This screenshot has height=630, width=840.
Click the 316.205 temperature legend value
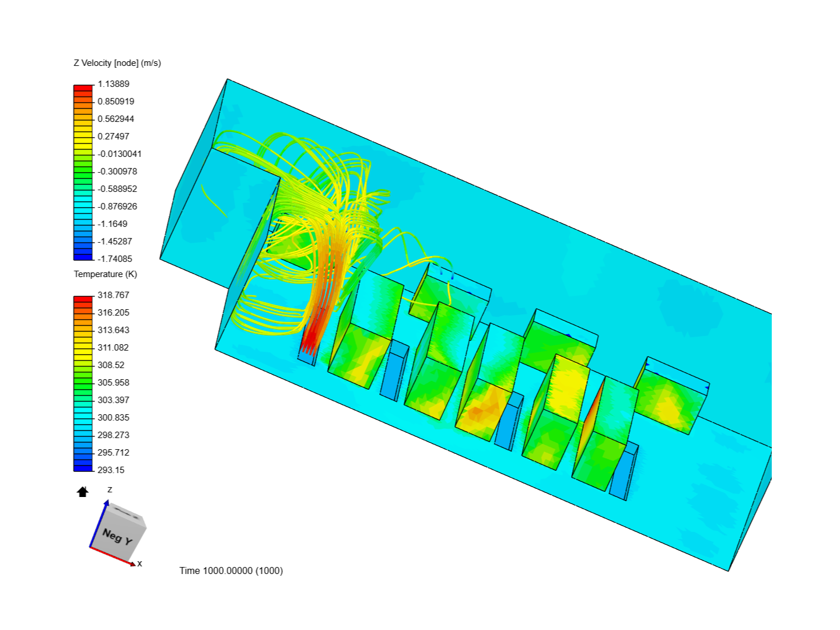(114, 313)
